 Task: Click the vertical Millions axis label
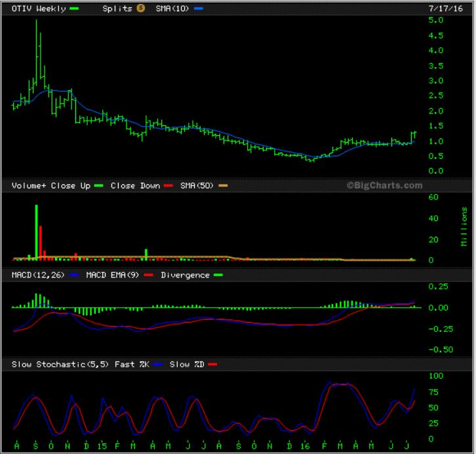pyautogui.click(x=464, y=226)
